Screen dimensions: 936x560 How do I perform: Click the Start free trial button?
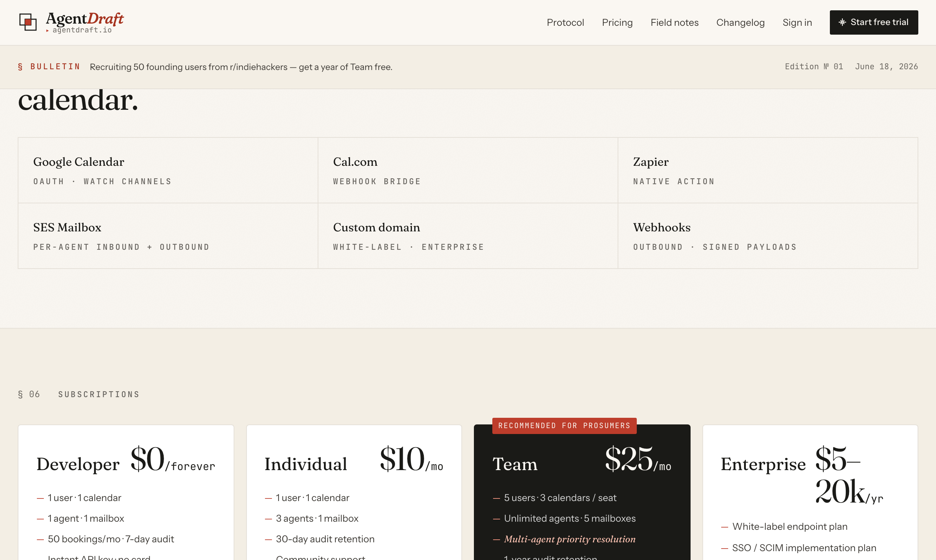click(x=873, y=22)
